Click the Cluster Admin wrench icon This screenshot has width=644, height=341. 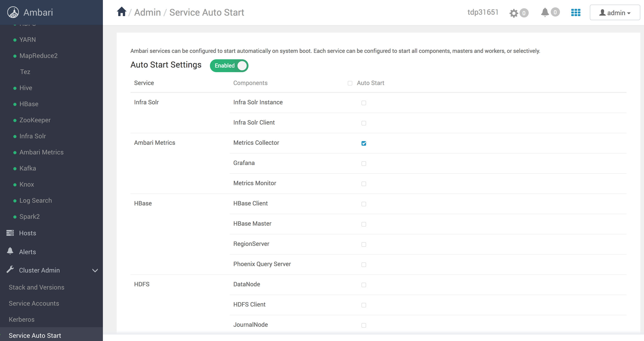[x=10, y=270]
